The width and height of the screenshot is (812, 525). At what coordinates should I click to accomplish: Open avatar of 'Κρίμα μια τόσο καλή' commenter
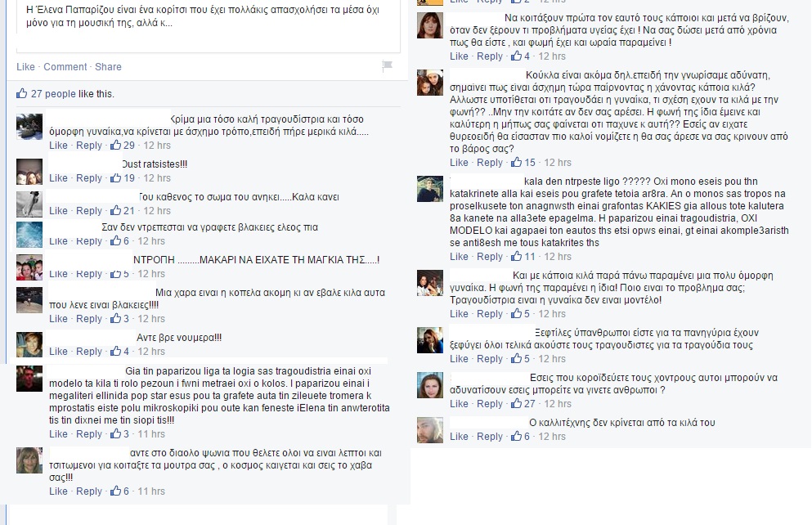(29, 126)
